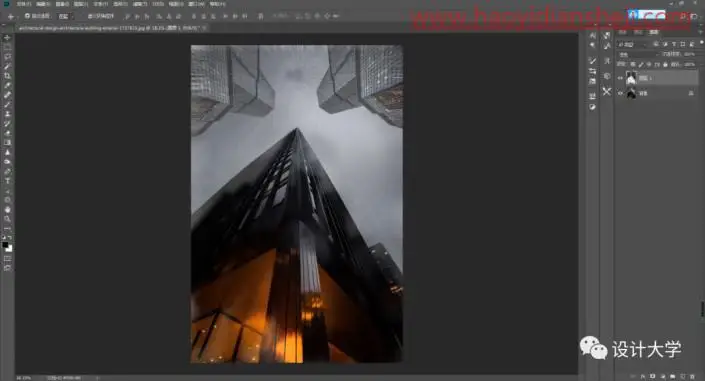Select the Move tool
Screen dimensions: 705x381
(x=7, y=38)
